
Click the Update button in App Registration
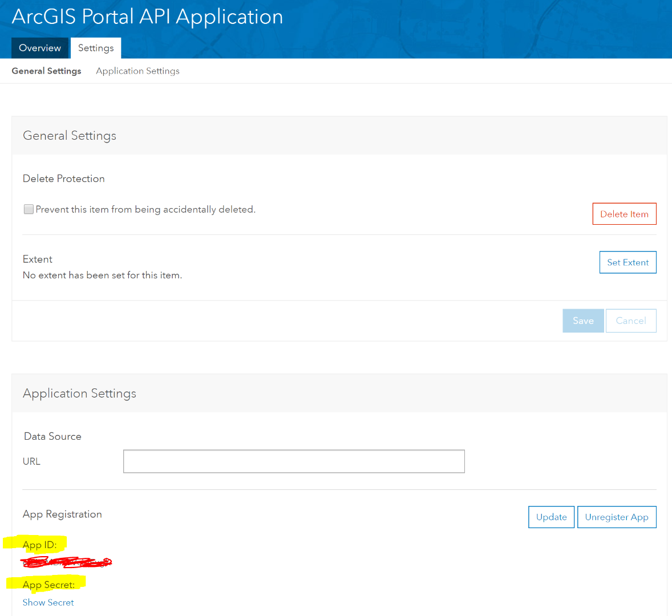[x=551, y=517]
